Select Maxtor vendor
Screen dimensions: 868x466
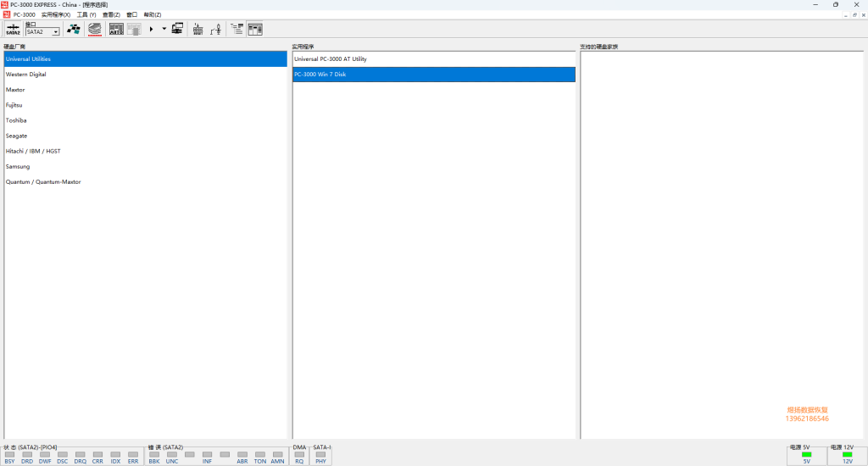146,90
